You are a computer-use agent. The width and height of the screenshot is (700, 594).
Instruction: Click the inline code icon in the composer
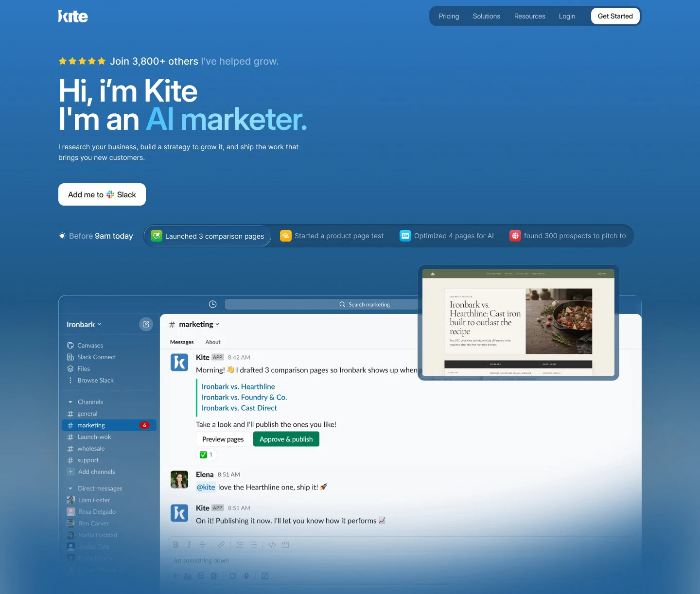tap(272, 544)
